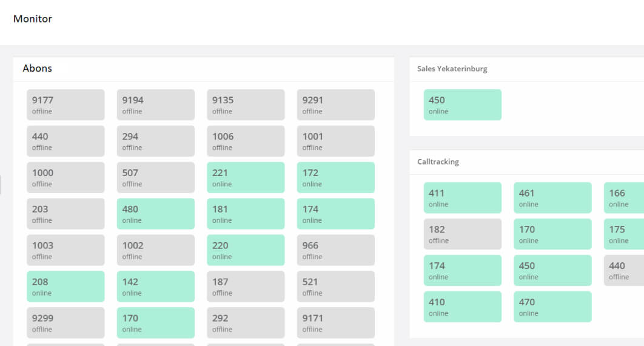Open the 9299 offline tile
The image size is (644, 346).
(65, 323)
